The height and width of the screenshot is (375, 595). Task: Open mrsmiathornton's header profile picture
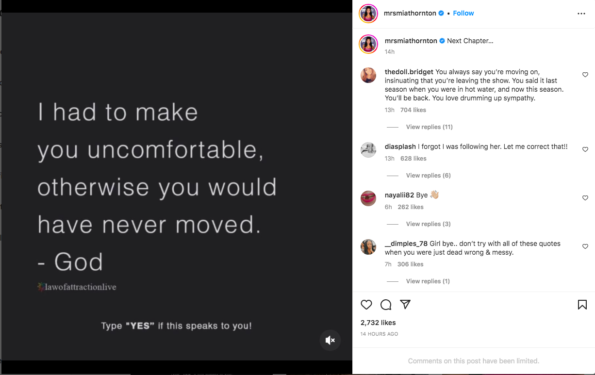(x=368, y=13)
